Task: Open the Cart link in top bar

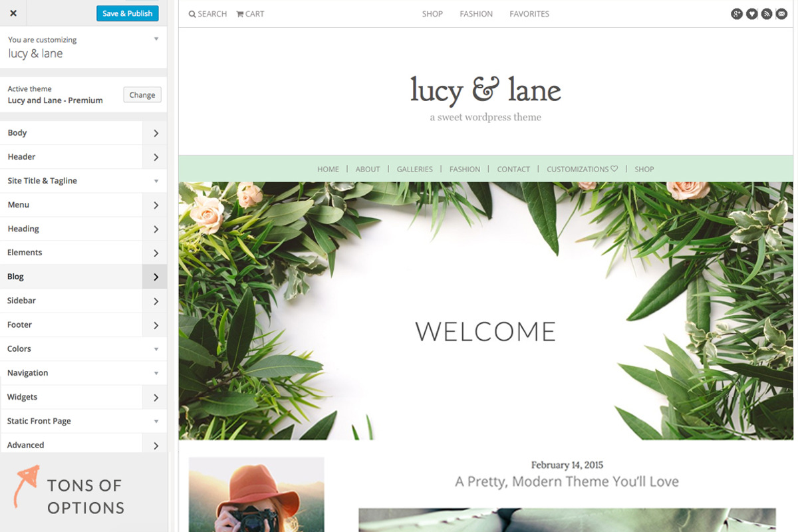Action: coord(250,14)
